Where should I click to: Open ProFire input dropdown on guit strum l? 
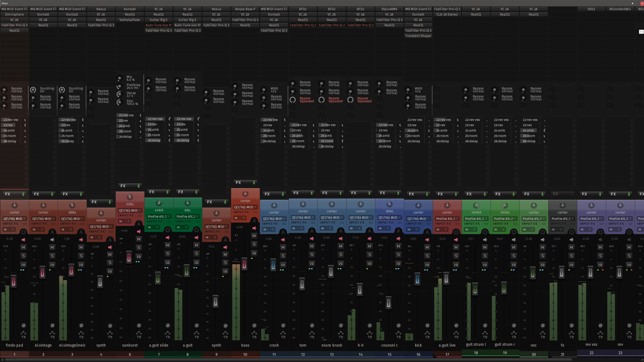[x=476, y=219]
